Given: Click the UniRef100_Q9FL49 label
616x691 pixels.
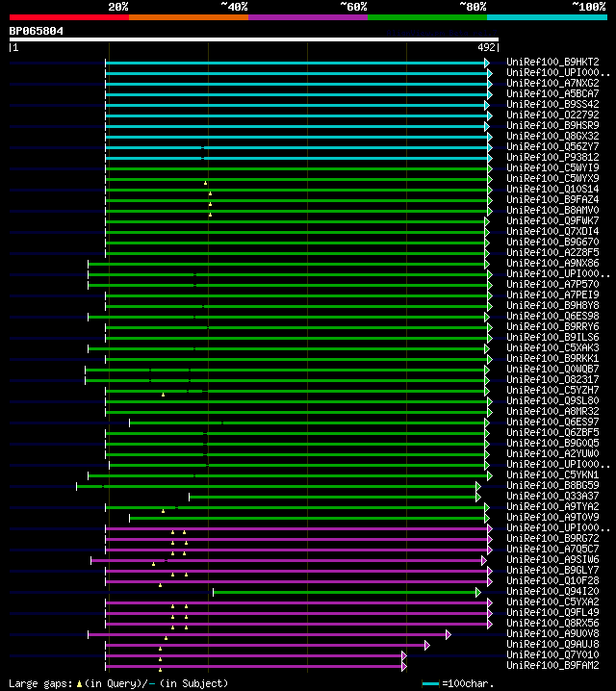Looking at the screenshot, I should (x=552, y=612).
